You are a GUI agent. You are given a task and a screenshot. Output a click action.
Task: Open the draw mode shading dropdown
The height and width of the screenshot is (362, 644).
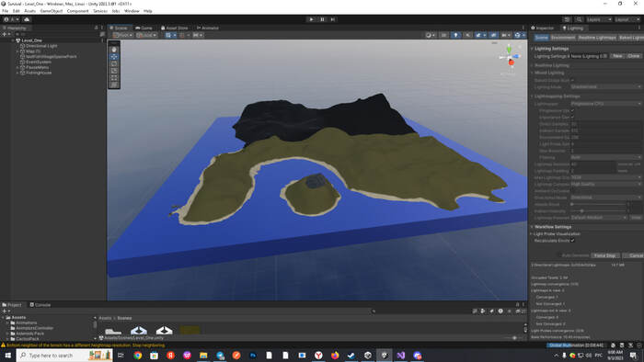coord(430,35)
